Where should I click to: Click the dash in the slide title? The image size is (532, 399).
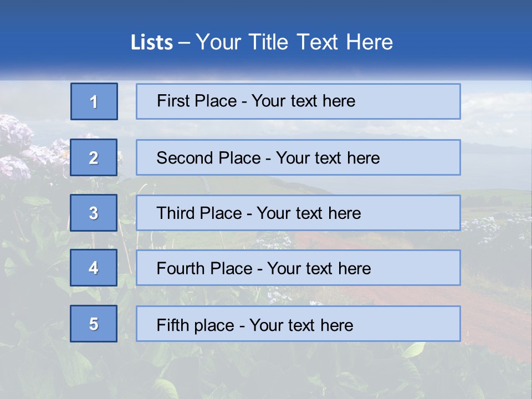(x=184, y=43)
